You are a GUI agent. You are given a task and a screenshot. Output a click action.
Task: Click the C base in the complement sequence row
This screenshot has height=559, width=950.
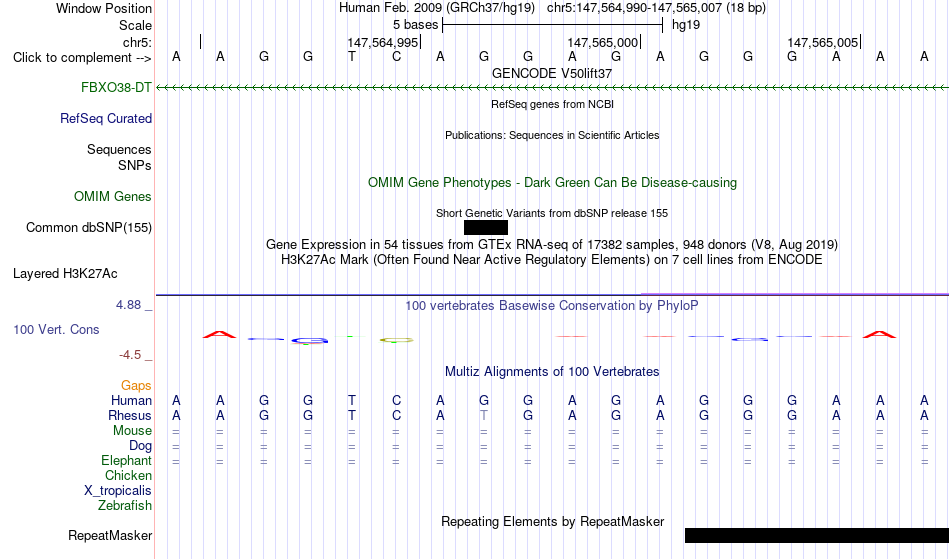point(396,56)
